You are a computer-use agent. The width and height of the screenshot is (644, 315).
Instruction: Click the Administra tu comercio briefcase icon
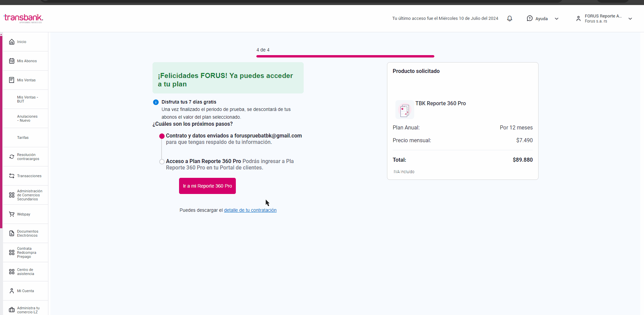point(12,310)
